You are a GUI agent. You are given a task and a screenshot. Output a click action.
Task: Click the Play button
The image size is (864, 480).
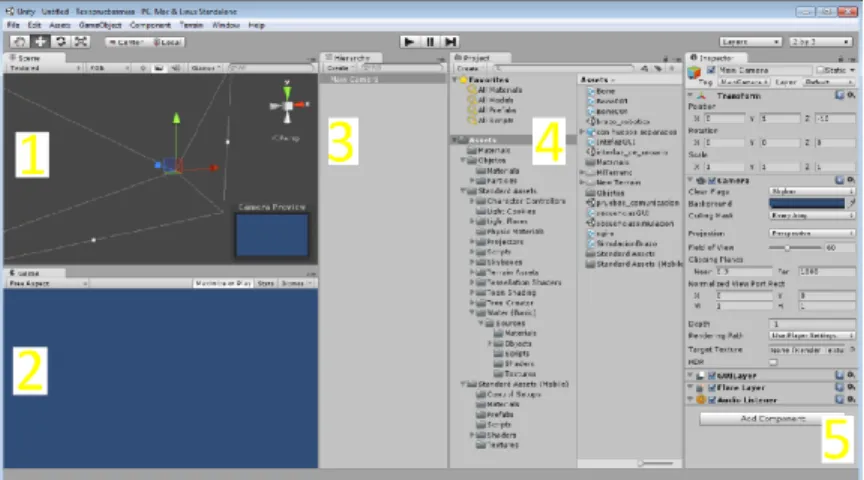(x=409, y=42)
